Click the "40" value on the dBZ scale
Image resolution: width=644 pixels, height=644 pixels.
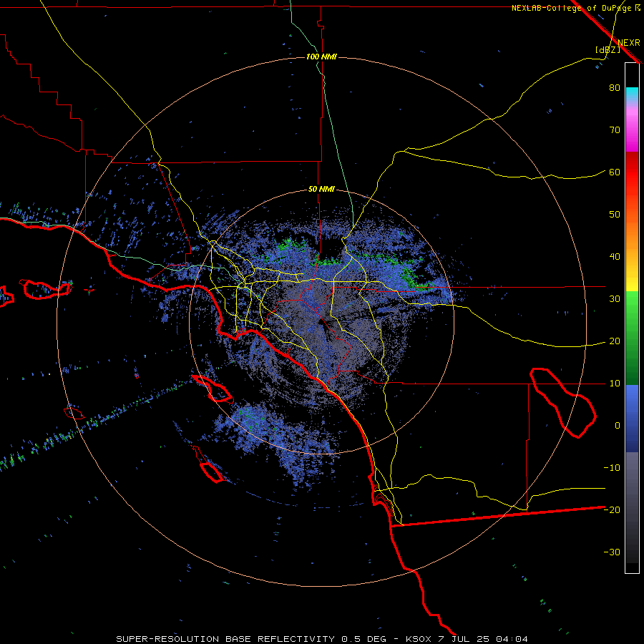[x=615, y=257]
